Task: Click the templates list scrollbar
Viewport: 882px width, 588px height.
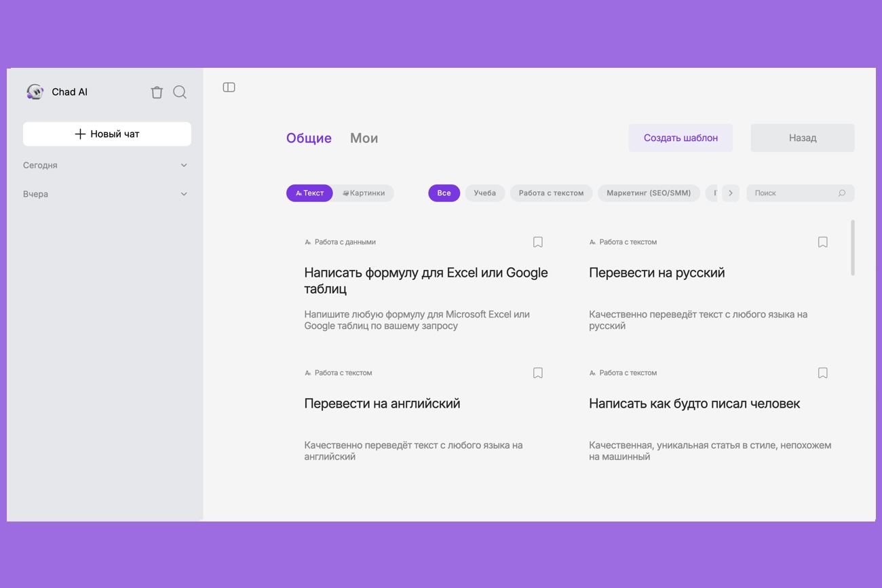Action: [853, 251]
